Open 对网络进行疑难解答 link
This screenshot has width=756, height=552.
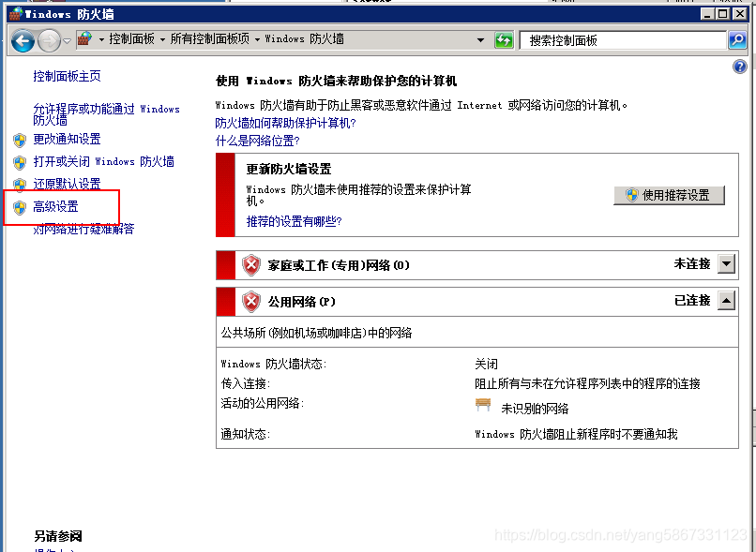(x=83, y=229)
